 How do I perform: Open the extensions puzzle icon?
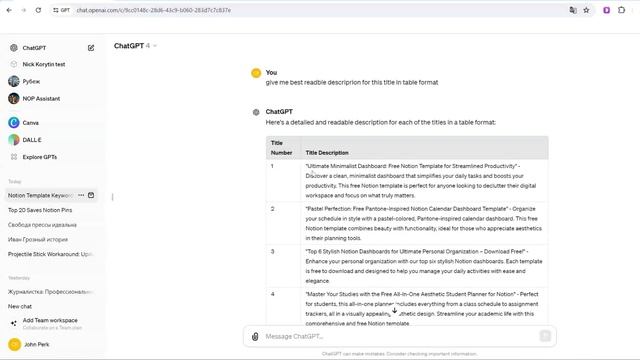coord(621,10)
